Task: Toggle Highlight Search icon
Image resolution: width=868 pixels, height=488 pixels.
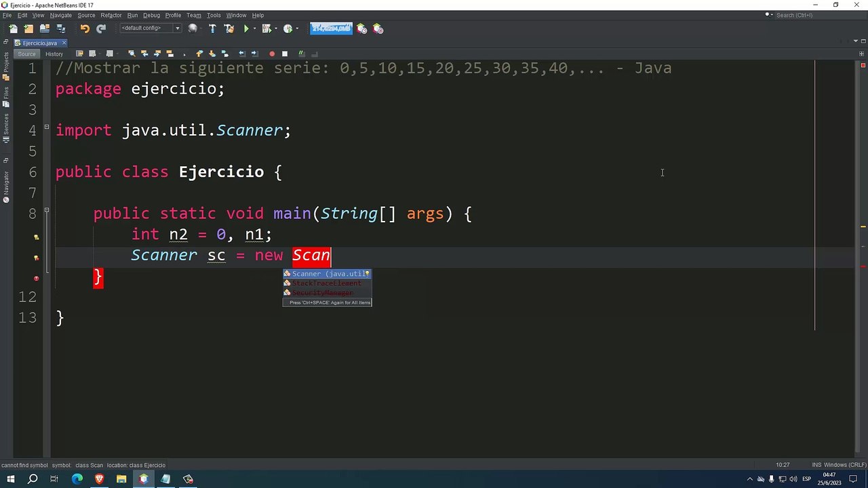Action: [x=170, y=54]
